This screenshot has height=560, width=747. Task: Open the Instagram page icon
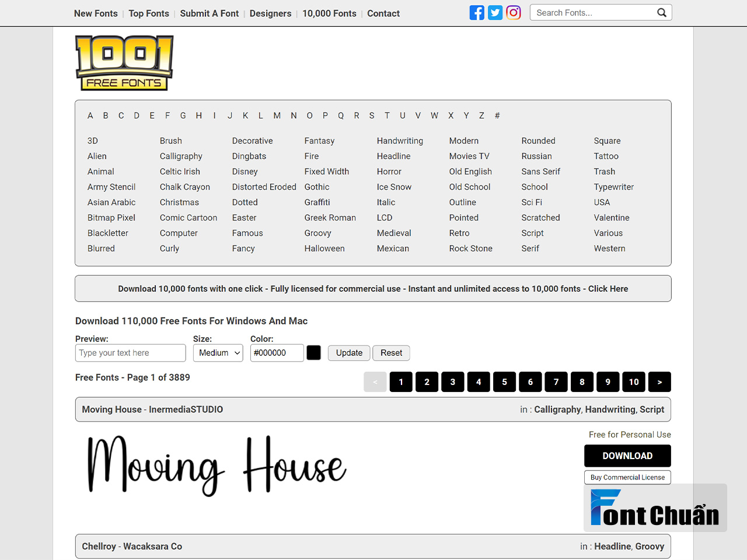pyautogui.click(x=514, y=13)
